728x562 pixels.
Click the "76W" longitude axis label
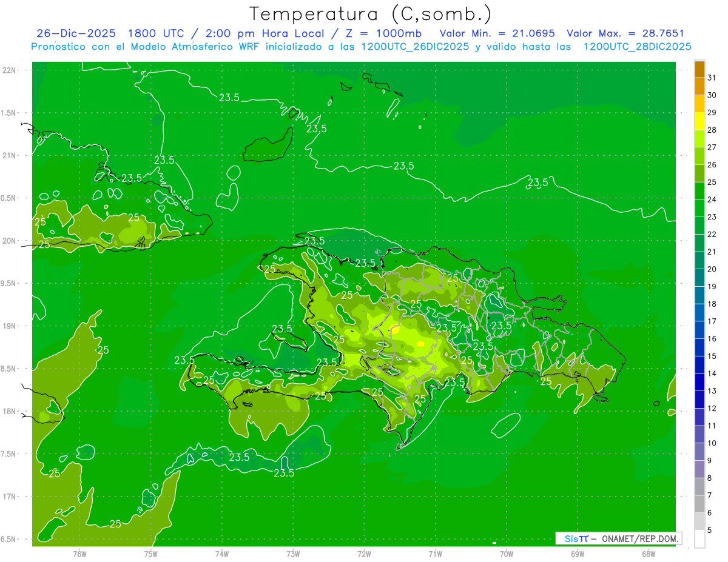79,554
